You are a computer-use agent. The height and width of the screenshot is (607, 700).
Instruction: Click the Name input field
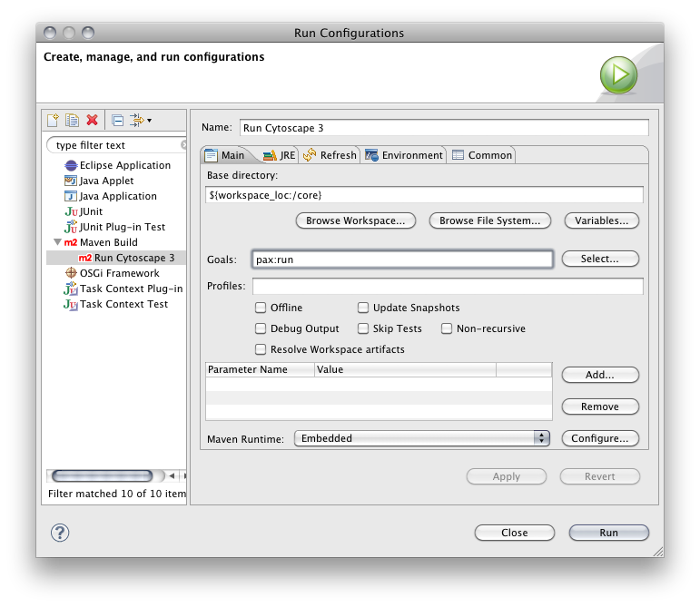pos(444,128)
